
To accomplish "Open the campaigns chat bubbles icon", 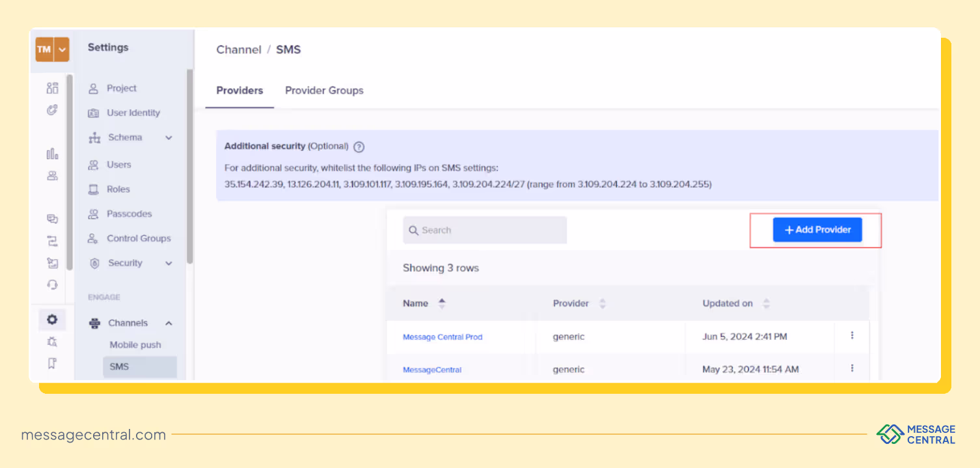I will pyautogui.click(x=53, y=219).
